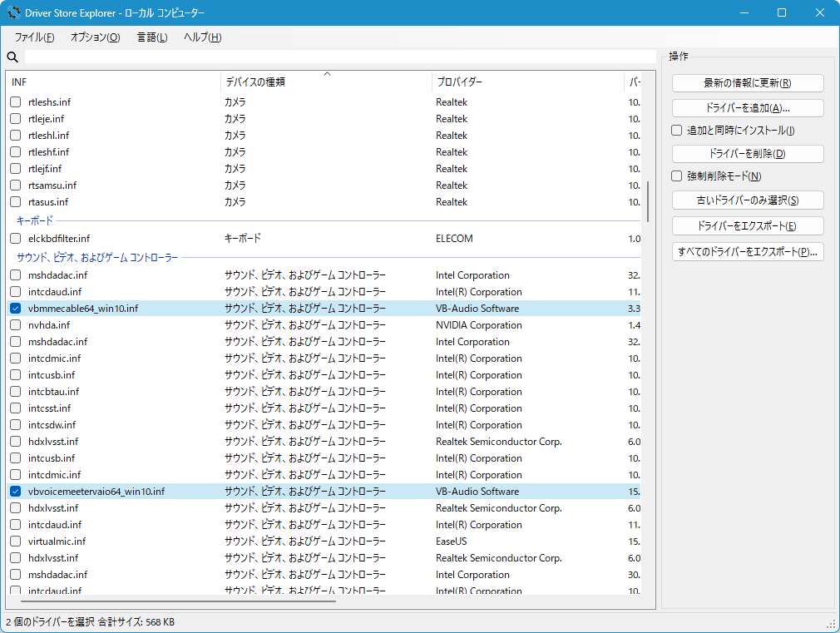Click VB-Audio Software in the vbmmecable64_win10.inf row
The image size is (840, 633).
click(477, 309)
